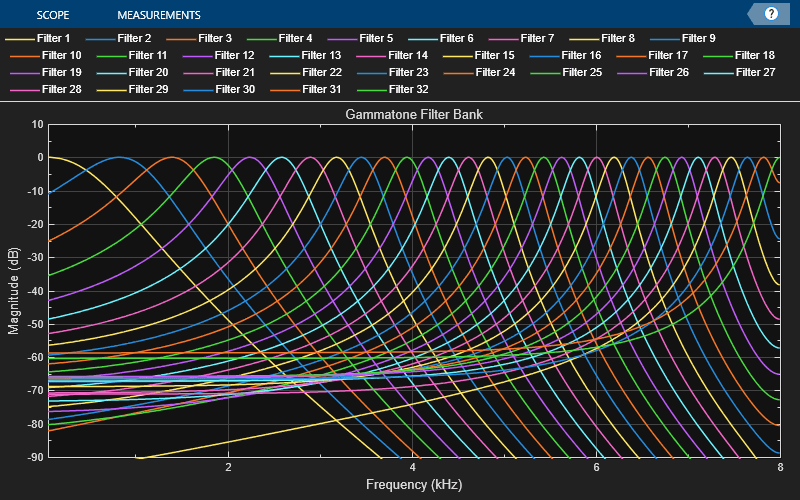The image size is (800, 500).
Task: Switch to the SCOPE tab
Action: [53, 15]
